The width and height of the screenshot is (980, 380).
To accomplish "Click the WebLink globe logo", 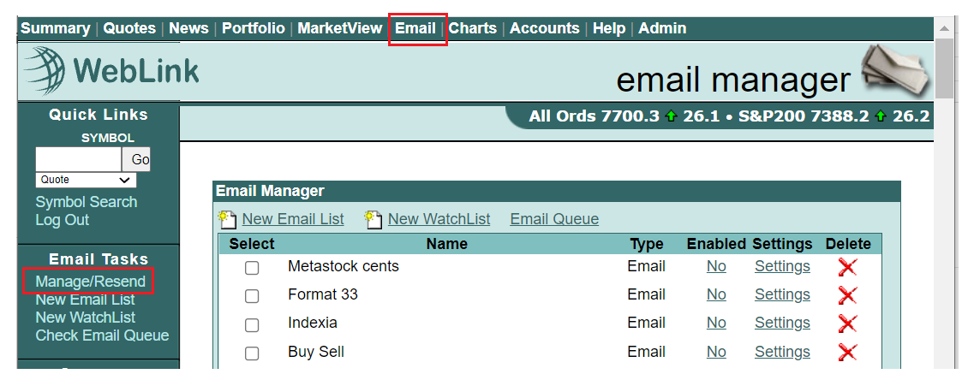I will pos(45,70).
